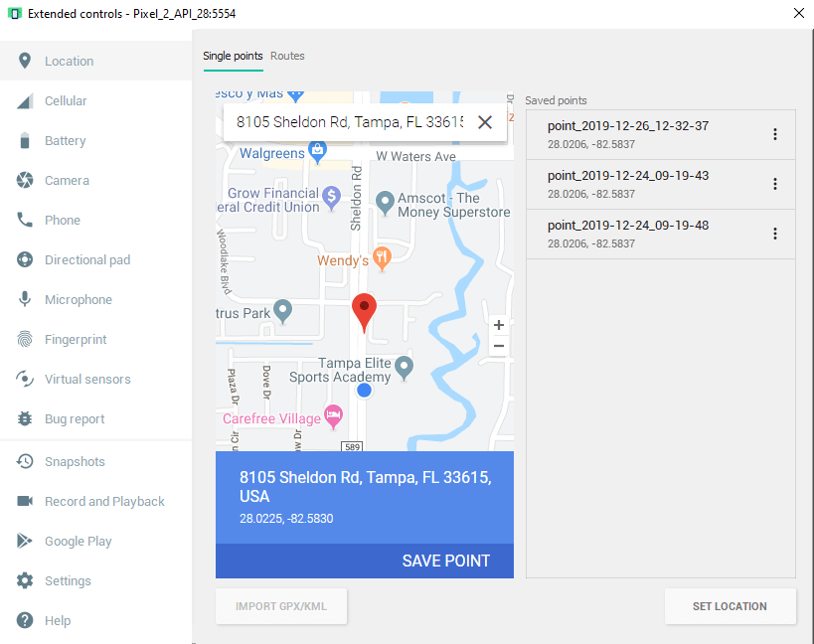Clear the map search address field
This screenshot has height=644, width=814.
coord(485,122)
